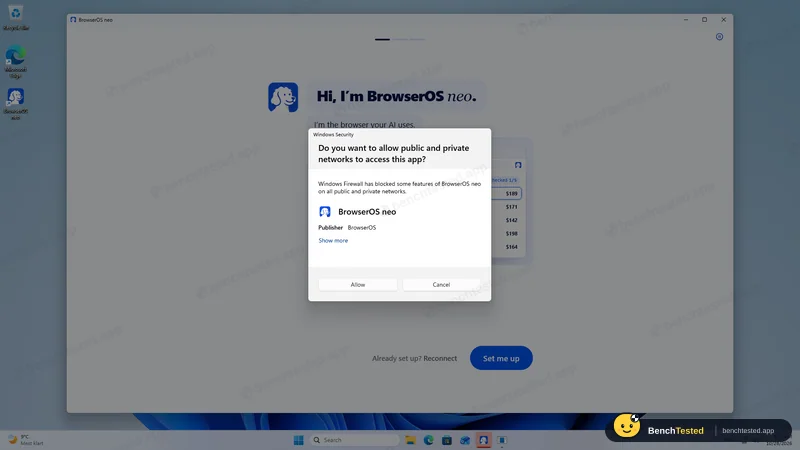Open Microsoft Edge from the taskbar

tap(429, 440)
